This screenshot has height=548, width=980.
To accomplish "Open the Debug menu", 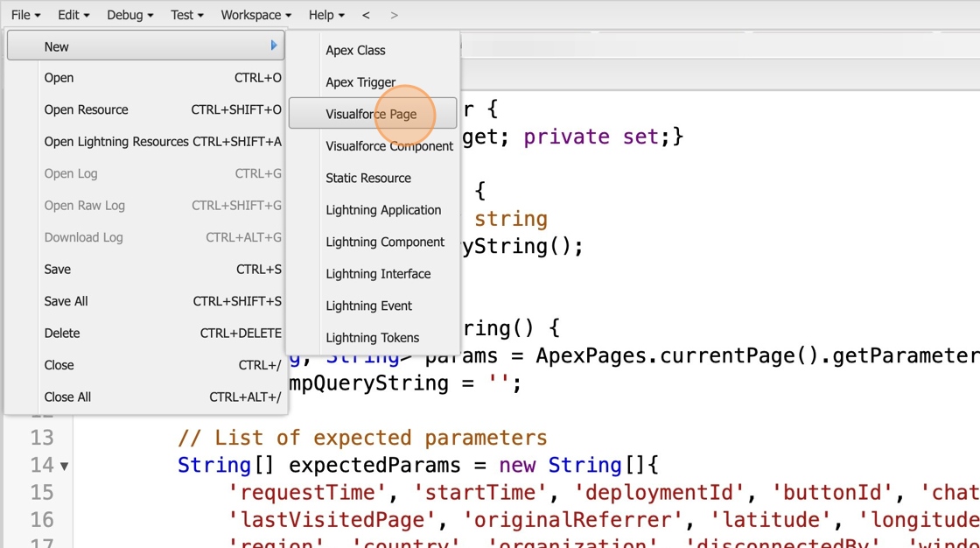I will click(x=130, y=15).
